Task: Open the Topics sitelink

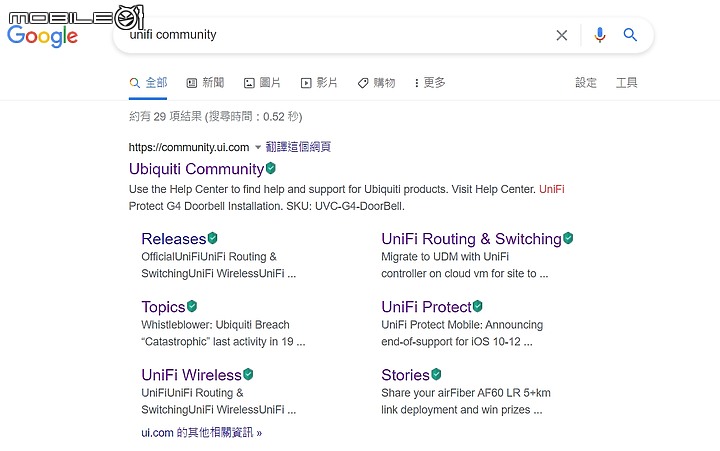Action: [x=163, y=307]
